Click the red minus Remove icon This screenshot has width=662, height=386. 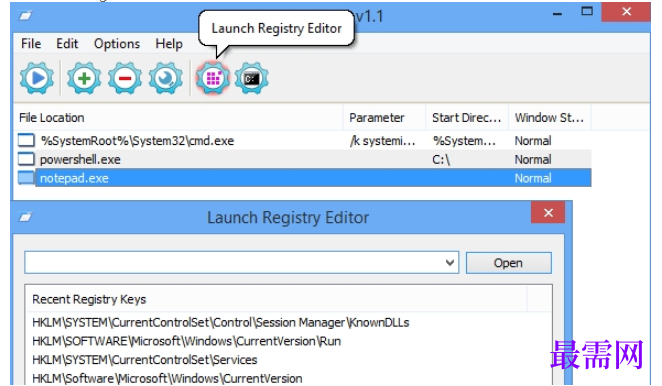pyautogui.click(x=125, y=78)
